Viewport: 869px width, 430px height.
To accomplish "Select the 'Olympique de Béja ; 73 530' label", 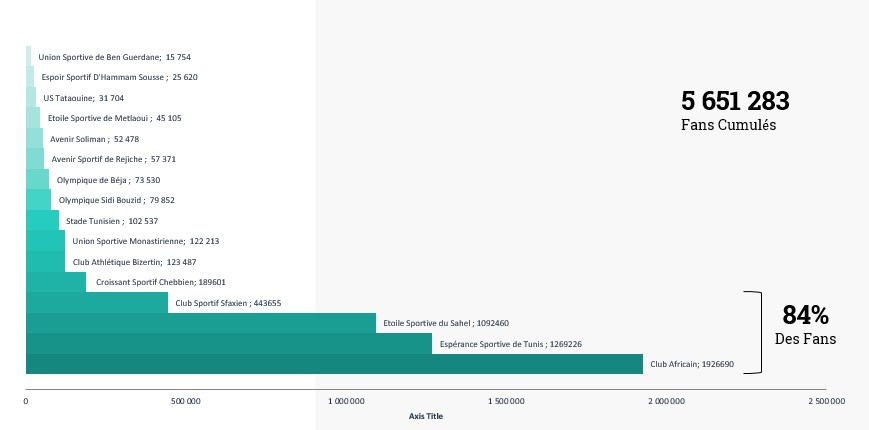I will click(x=109, y=180).
